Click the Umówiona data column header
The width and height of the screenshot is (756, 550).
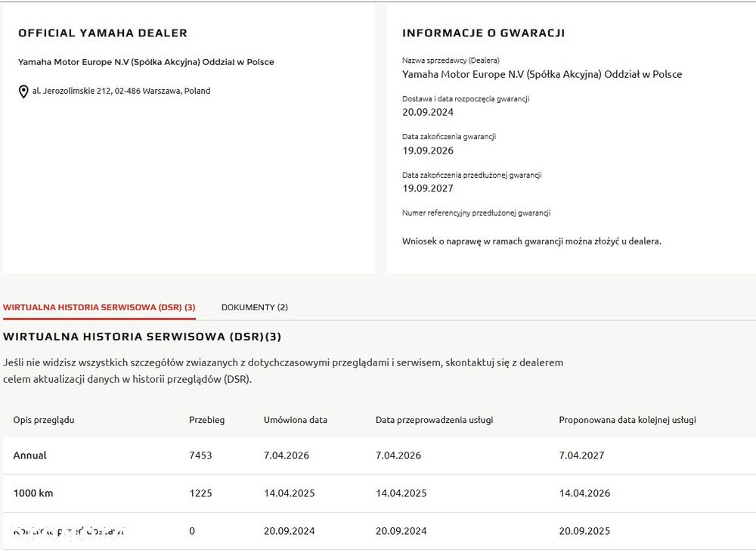pyautogui.click(x=296, y=420)
